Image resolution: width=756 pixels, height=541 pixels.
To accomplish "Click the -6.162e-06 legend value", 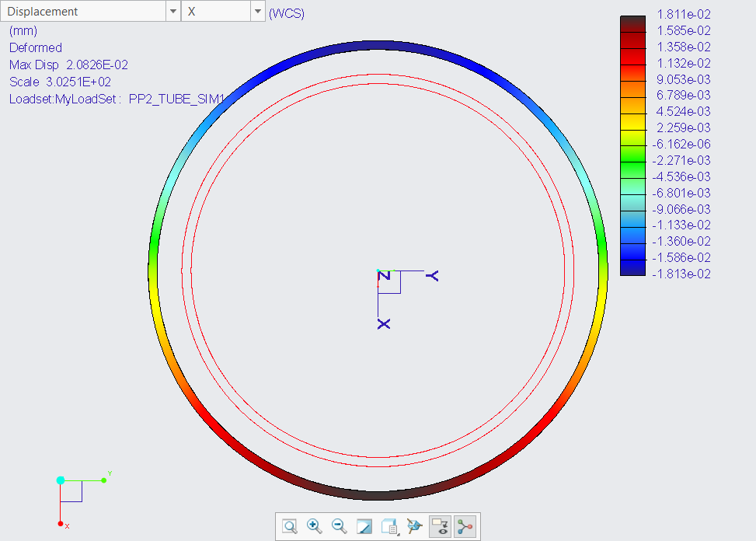I will pos(681,144).
